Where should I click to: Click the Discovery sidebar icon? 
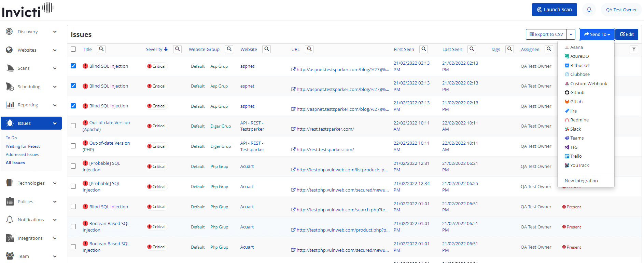pos(10,31)
